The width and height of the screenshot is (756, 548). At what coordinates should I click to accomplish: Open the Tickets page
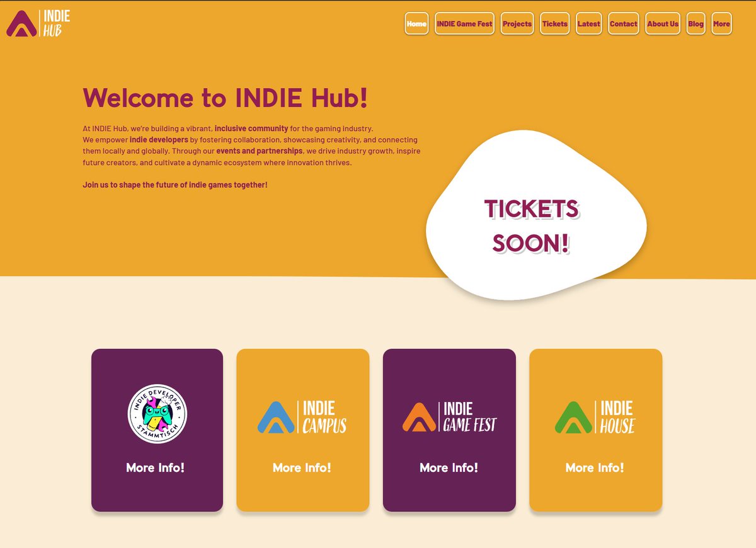pyautogui.click(x=554, y=23)
